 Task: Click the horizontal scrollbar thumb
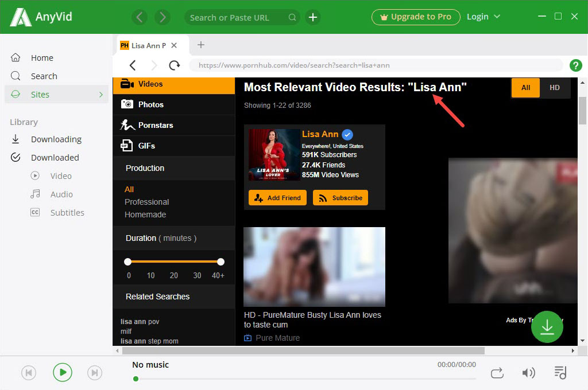303,350
